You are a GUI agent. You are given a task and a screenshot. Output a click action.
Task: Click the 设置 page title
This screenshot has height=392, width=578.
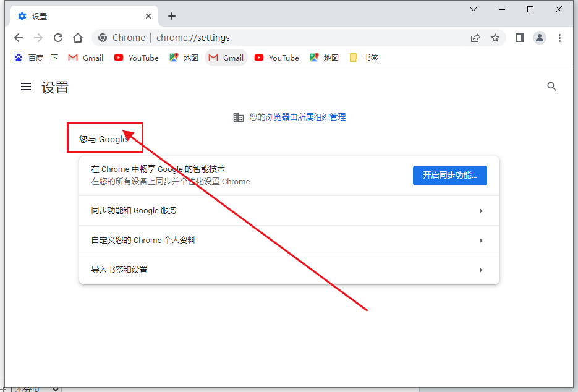click(55, 88)
